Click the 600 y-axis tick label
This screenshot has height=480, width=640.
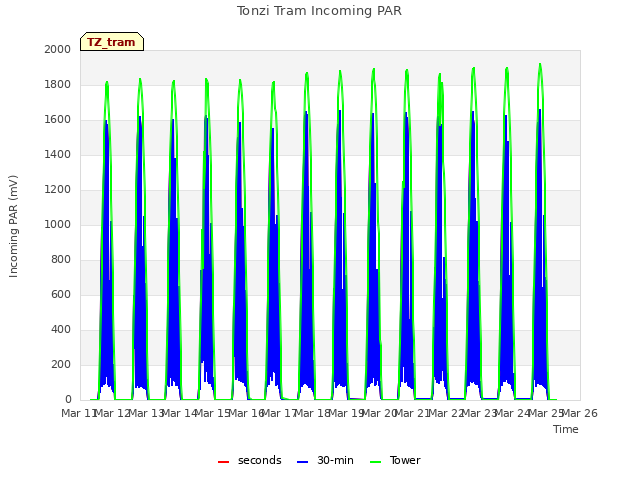[61, 294]
